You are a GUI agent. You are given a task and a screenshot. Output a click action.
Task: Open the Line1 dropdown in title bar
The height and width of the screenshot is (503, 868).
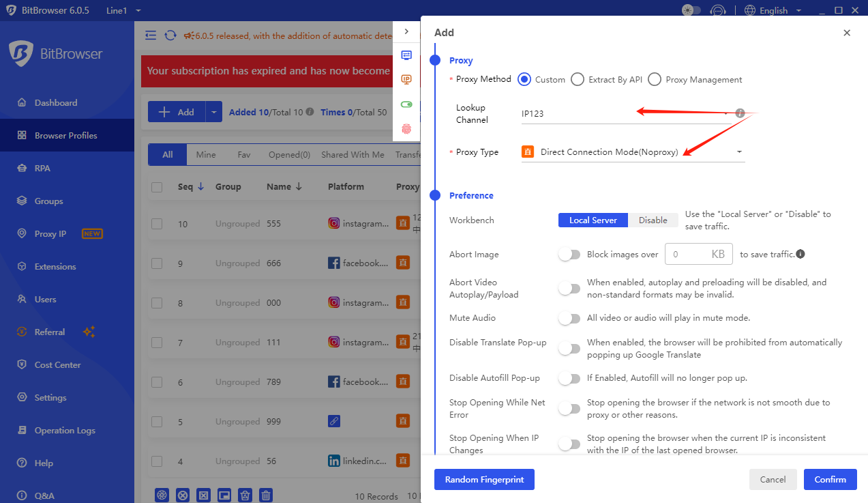tap(124, 10)
